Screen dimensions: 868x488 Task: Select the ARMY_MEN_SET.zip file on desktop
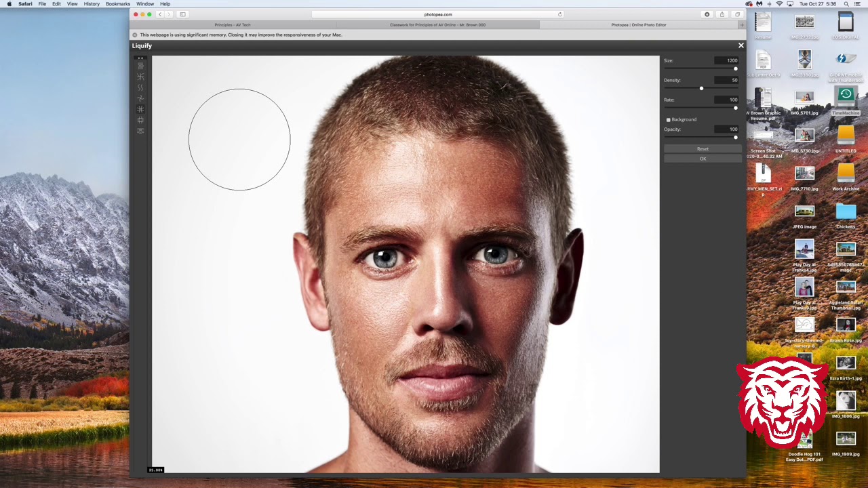click(x=764, y=180)
